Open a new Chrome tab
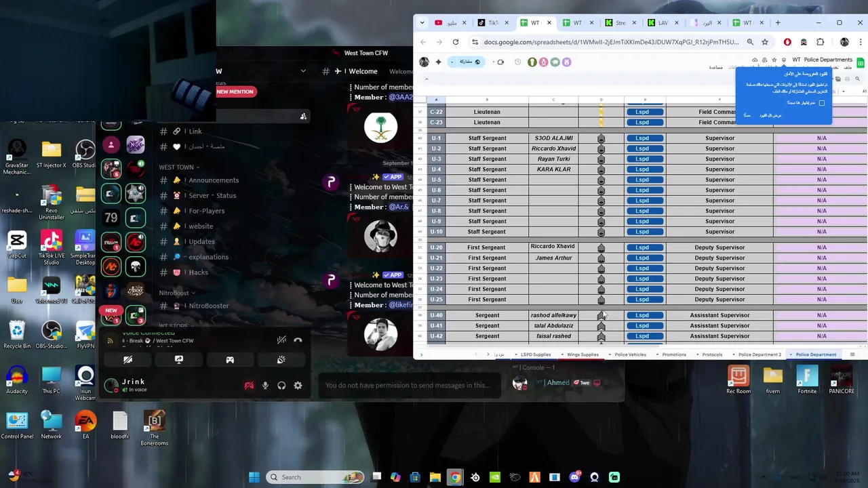The image size is (868, 488). (778, 22)
